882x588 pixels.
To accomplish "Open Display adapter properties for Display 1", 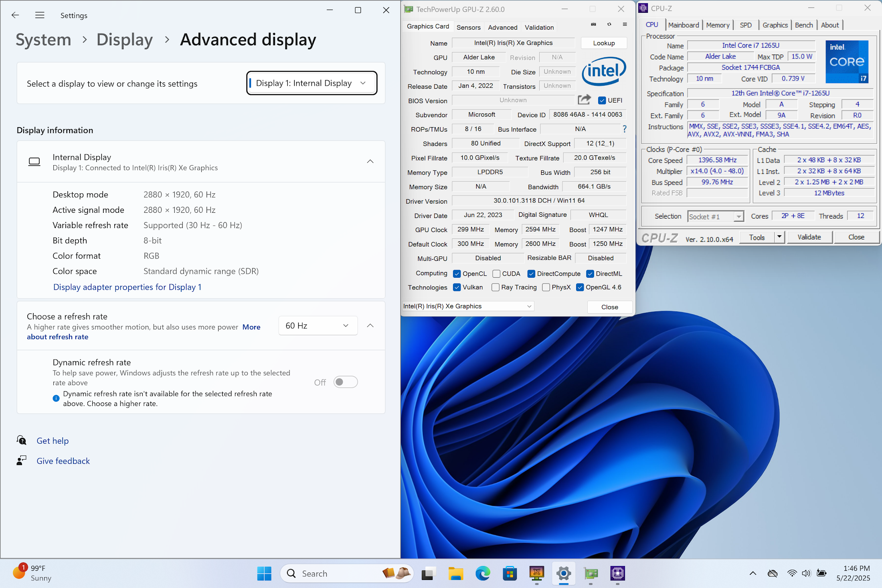I will [x=127, y=287].
